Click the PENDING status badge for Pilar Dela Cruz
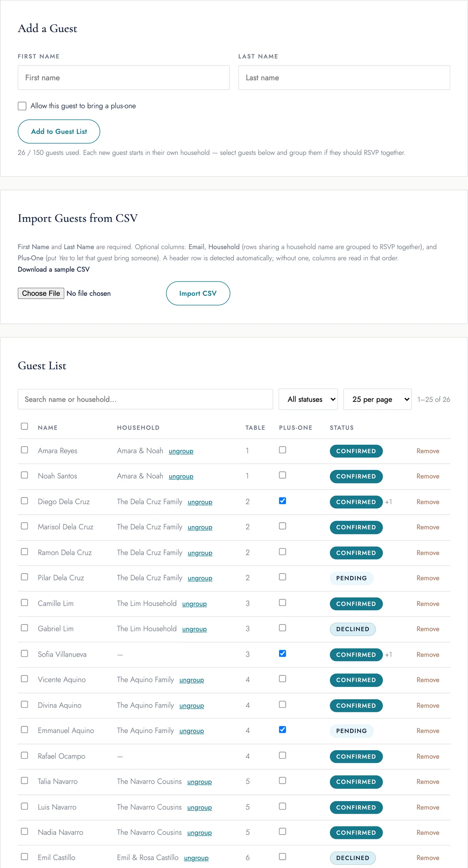Viewport: 468px width, 868px height. [352, 578]
